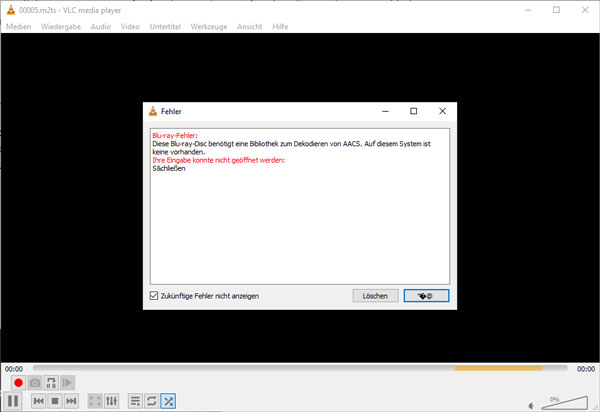Skip to the next track

(71, 401)
